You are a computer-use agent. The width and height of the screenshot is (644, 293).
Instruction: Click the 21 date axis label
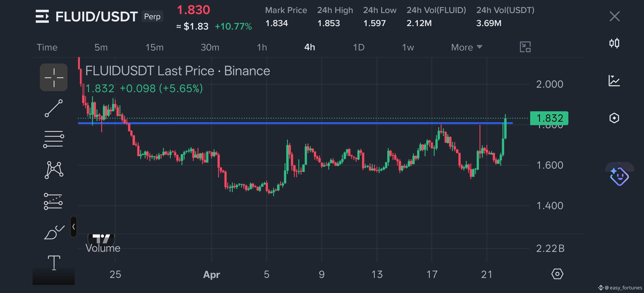487,274
